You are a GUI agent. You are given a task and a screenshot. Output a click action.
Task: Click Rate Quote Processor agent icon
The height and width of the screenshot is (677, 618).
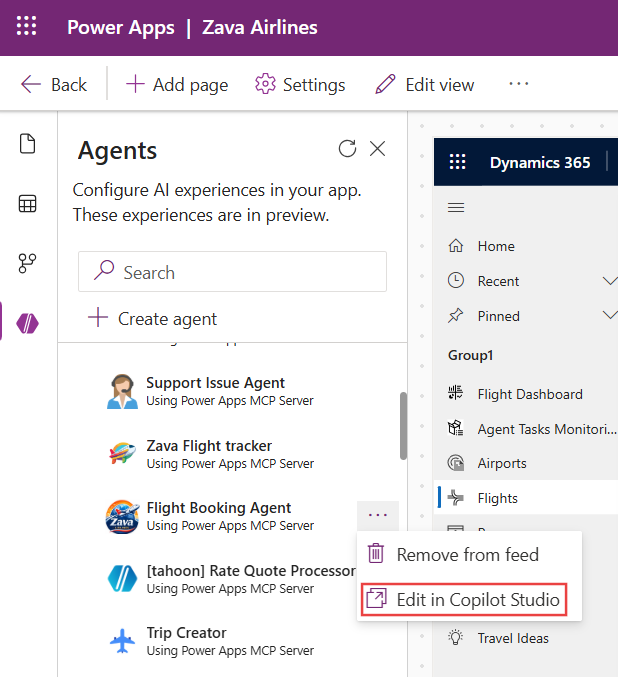coord(123,579)
